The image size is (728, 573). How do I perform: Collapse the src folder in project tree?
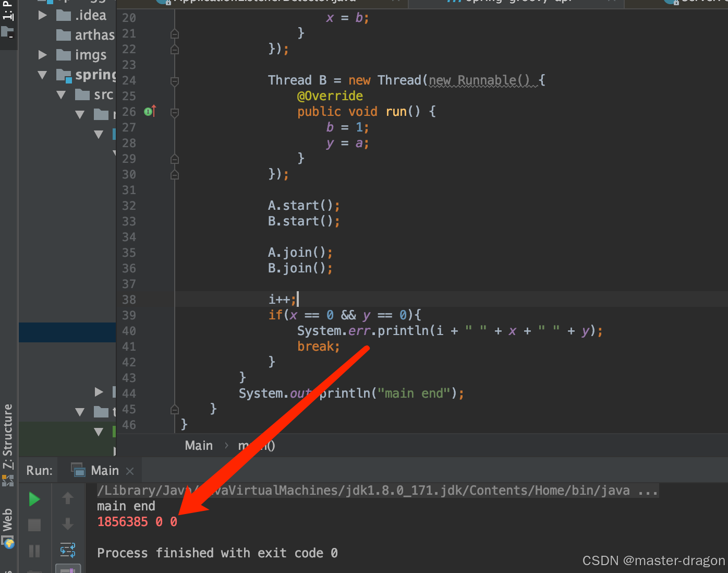62,94
